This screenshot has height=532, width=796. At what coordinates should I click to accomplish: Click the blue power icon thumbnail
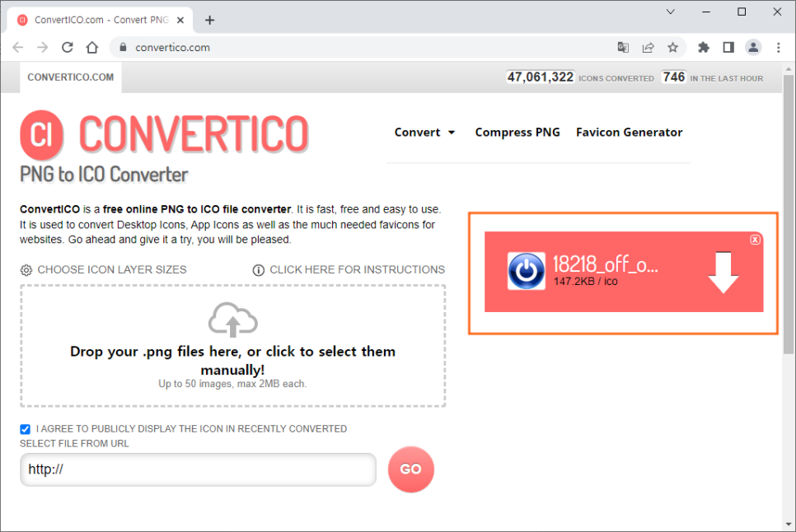527,271
